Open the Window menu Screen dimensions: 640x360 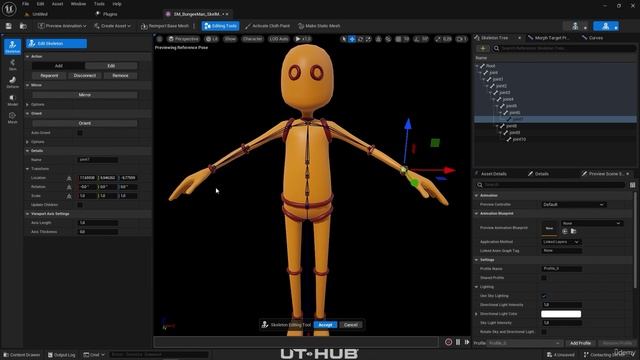(x=78, y=4)
